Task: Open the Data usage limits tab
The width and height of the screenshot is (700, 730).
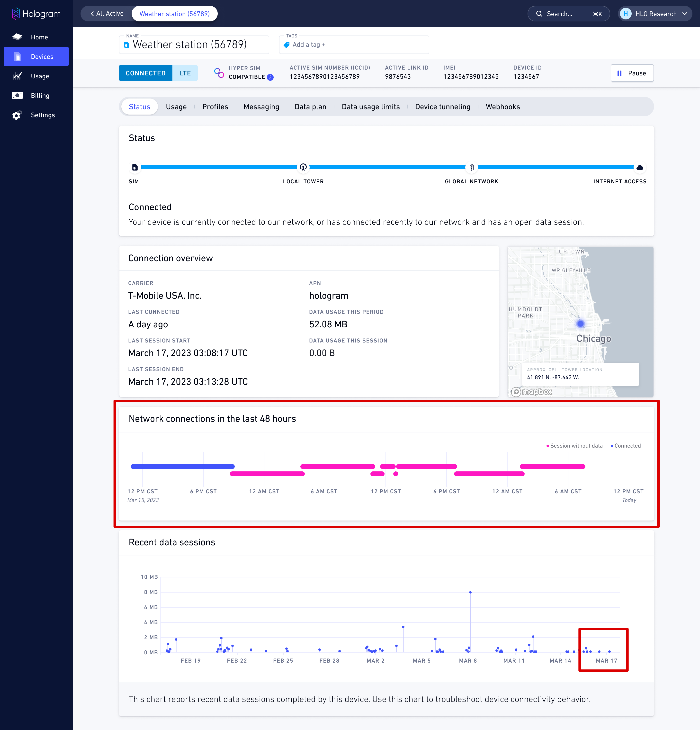Action: click(371, 107)
